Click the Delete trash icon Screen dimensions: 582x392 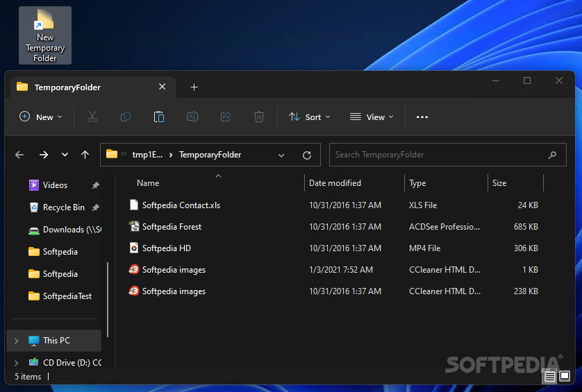[x=259, y=117]
